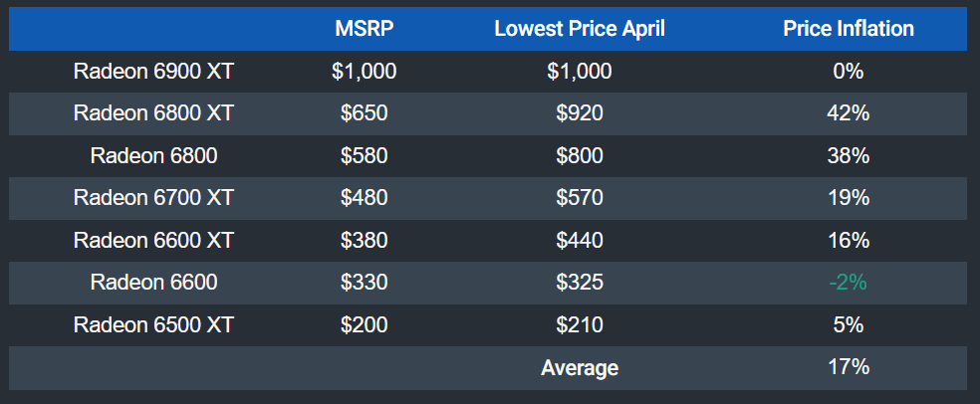Click the Lowest Price April header
The height and width of the screenshot is (404, 980).
pos(580,29)
